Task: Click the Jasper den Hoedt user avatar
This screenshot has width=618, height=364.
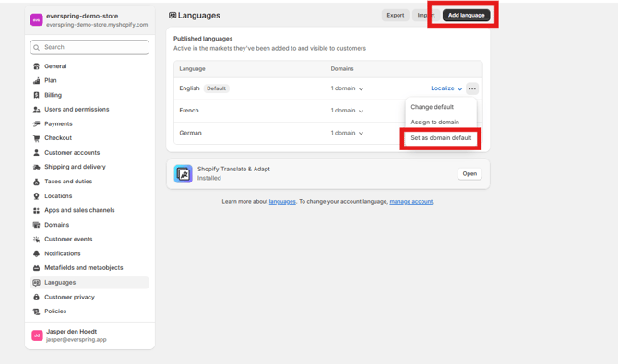Action: [37, 335]
